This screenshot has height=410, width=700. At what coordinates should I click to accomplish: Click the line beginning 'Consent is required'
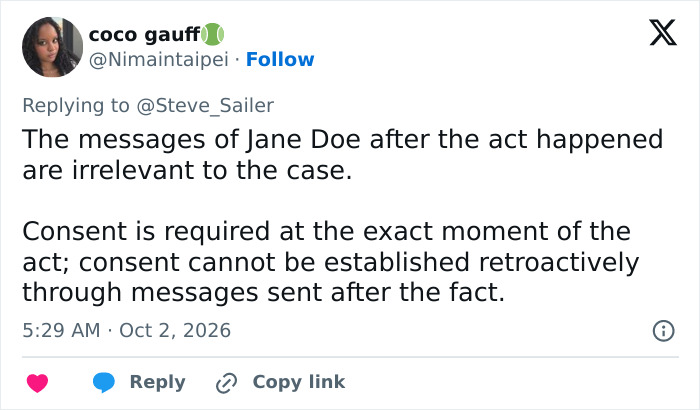click(x=326, y=231)
